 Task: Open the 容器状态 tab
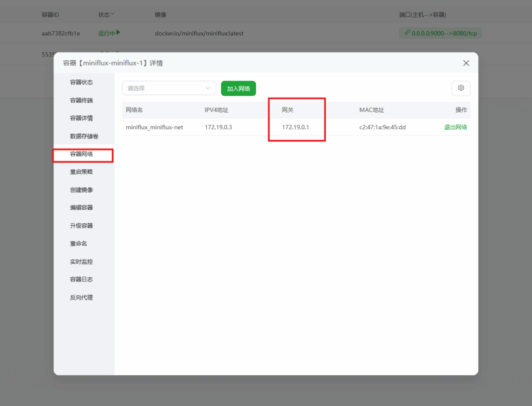82,82
